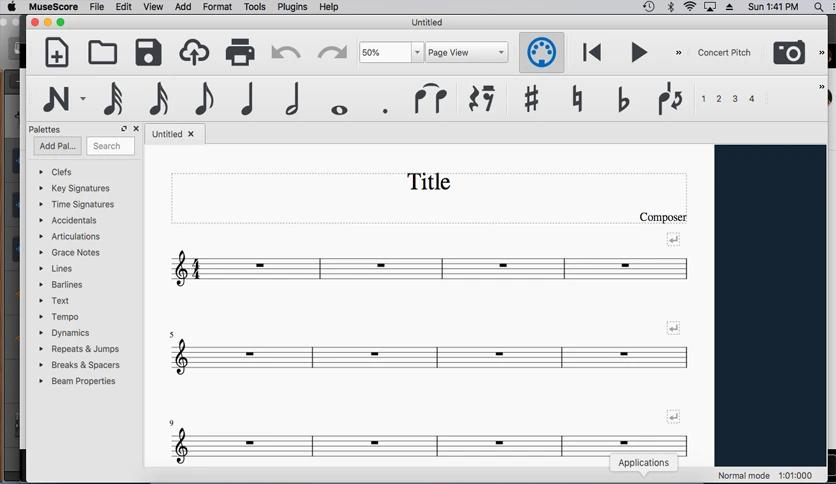The height and width of the screenshot is (484, 836).
Task: Click the image capture camera icon
Action: click(789, 52)
